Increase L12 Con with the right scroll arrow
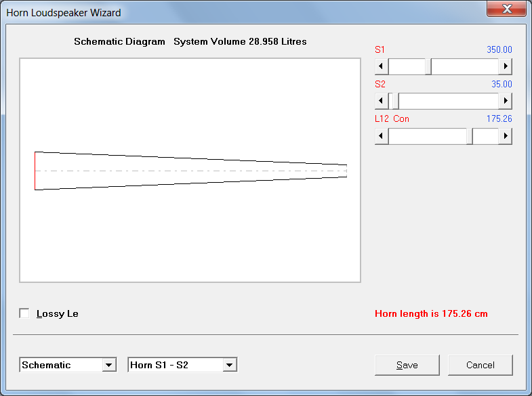532x396 pixels. point(505,136)
